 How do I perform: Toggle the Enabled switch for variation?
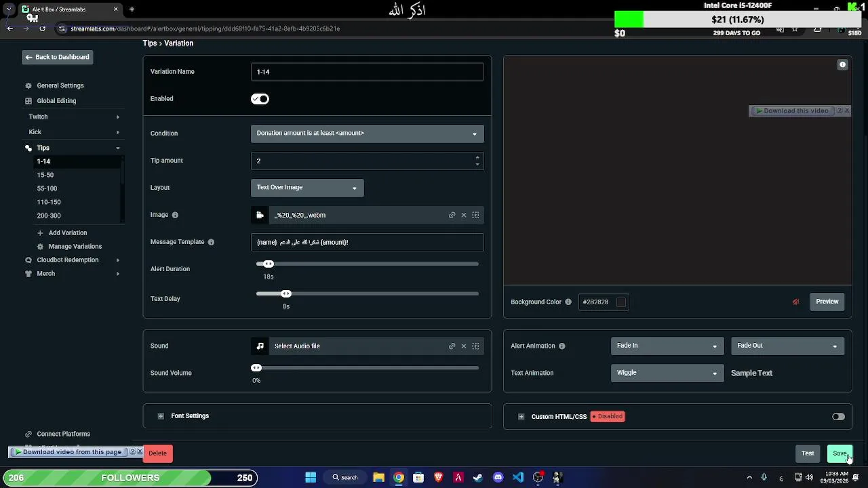(x=260, y=99)
